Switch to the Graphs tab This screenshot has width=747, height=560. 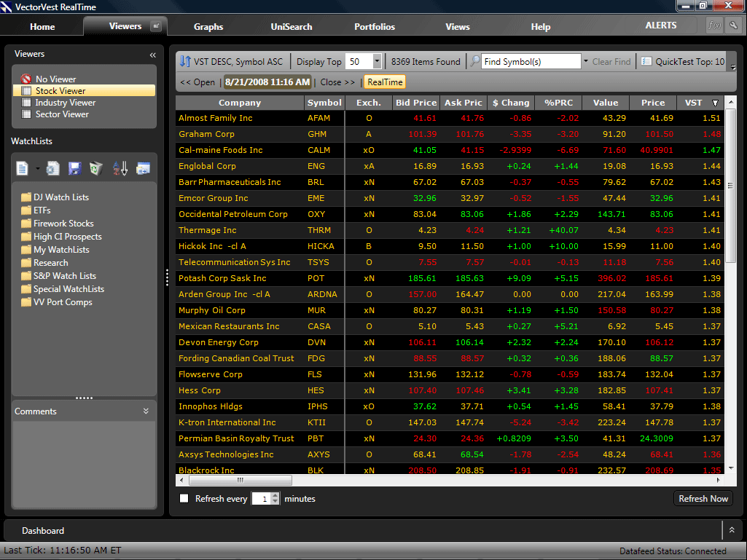(208, 27)
